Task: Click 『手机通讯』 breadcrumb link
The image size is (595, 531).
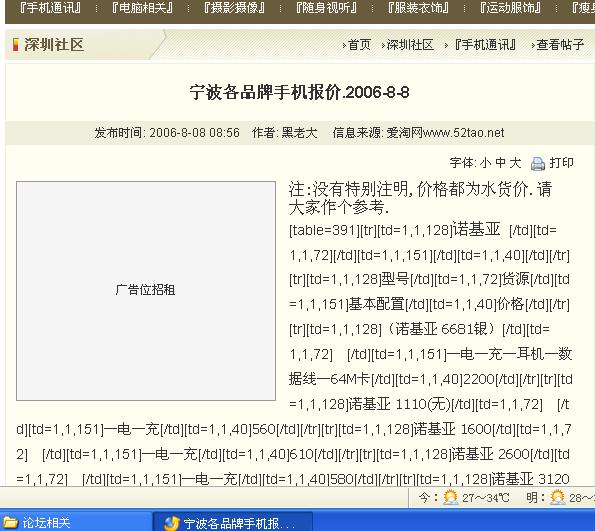Action: point(485,45)
